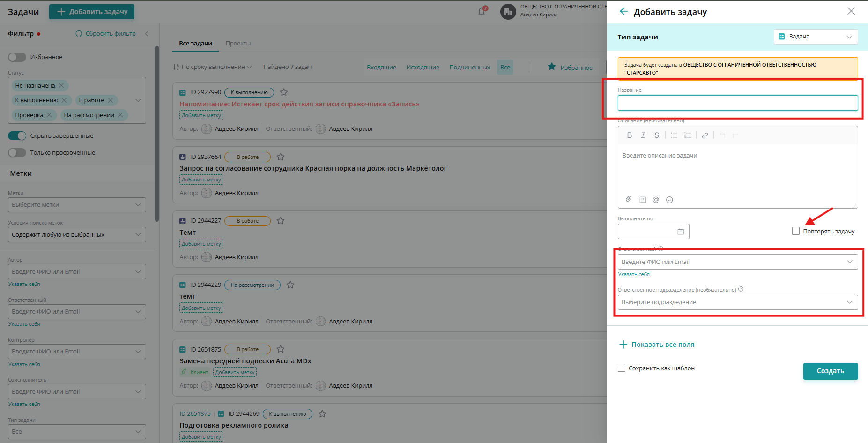Click 'Указать себя' under Ответственный in form
This screenshot has height=443, width=868.
tap(634, 275)
